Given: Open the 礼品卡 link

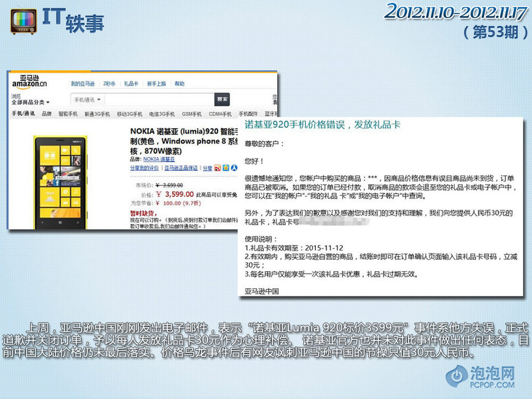Looking at the screenshot, I should point(131,84).
